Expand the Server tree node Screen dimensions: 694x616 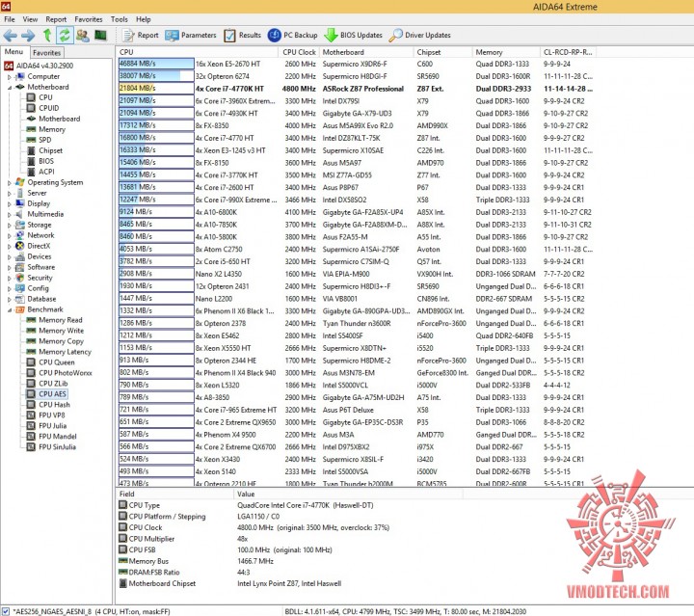click(x=10, y=193)
